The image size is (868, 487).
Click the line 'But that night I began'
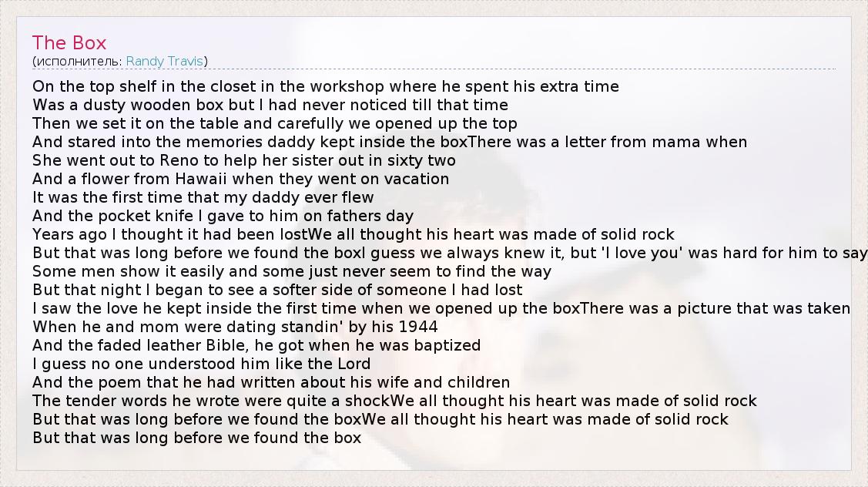(277, 290)
